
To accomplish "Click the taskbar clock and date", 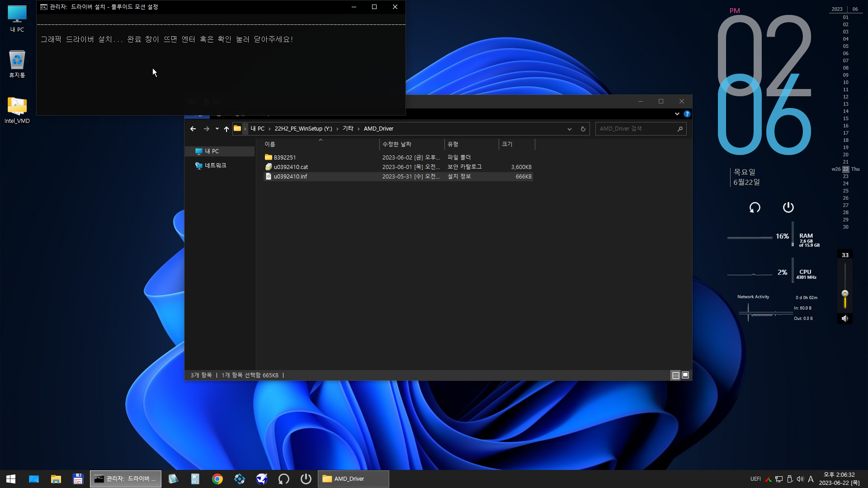I will click(x=840, y=479).
